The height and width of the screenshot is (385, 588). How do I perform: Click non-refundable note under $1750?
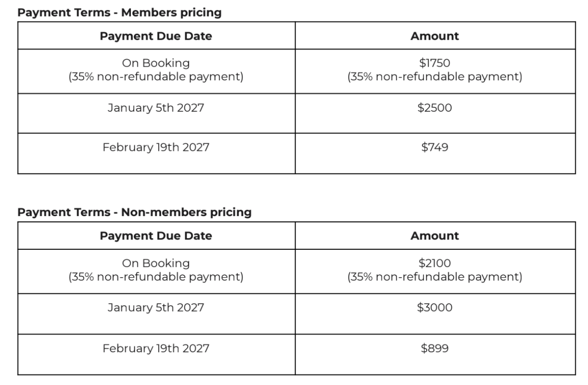pos(435,77)
